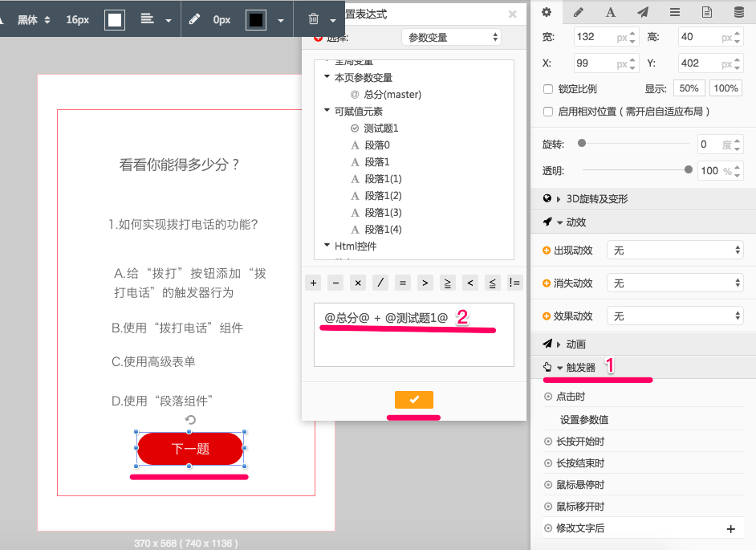Viewport: 756px width, 550px height.
Task: Open the 出现动效 dropdown
Action: pos(675,251)
